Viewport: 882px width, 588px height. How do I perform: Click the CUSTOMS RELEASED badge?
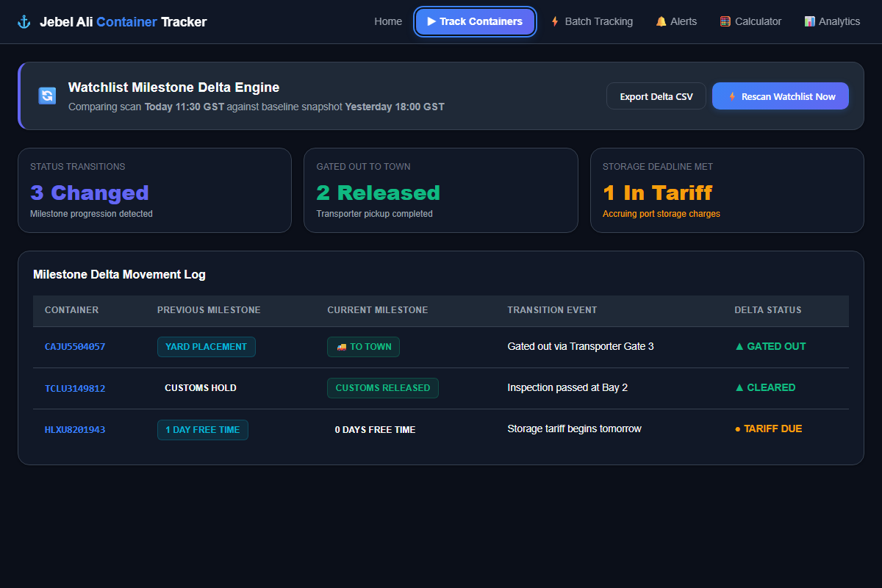(383, 388)
